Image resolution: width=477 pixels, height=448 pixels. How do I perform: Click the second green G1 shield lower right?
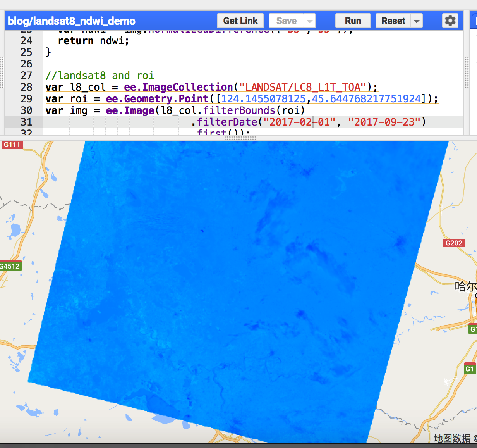pos(470,369)
